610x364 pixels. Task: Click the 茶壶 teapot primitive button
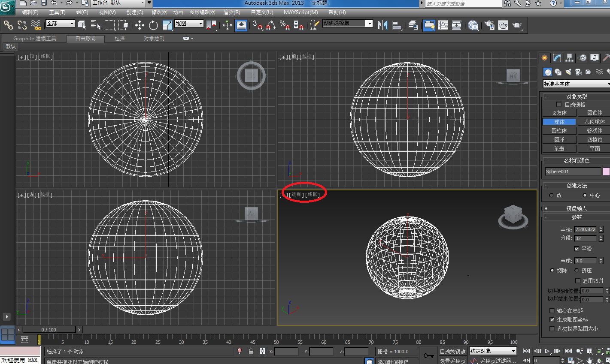tap(559, 149)
